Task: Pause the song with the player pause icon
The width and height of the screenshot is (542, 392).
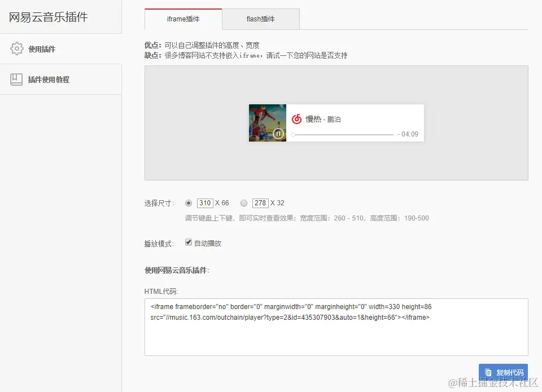Action: 278,133
